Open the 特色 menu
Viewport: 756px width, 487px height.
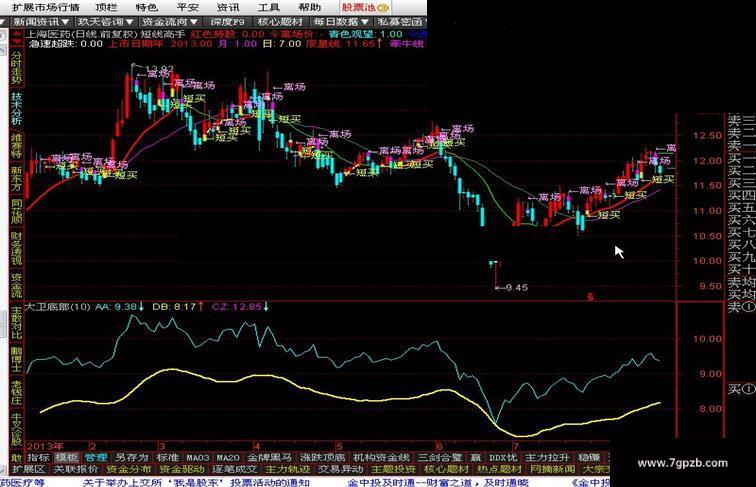(147, 7)
